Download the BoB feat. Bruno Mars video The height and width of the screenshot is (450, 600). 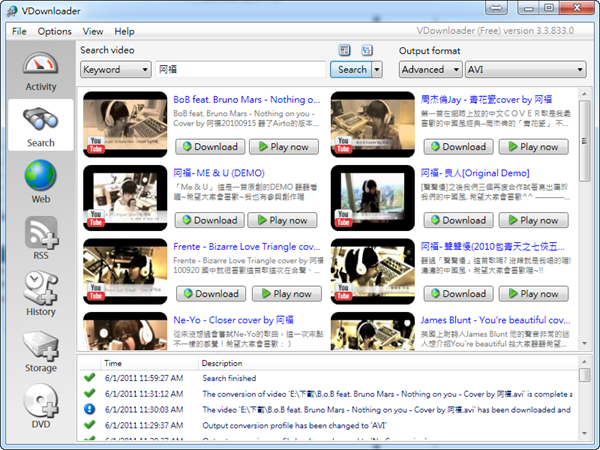(210, 147)
